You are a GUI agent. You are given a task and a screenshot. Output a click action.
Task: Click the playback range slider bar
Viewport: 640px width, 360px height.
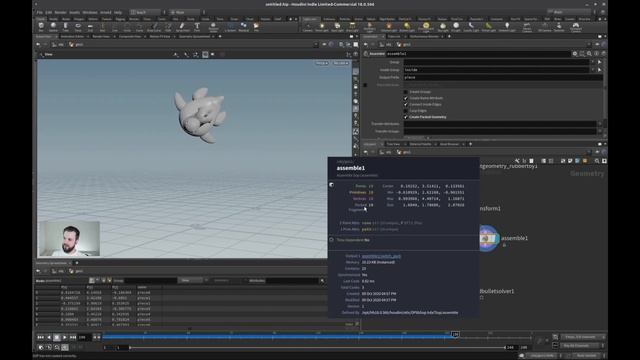tap(317, 348)
